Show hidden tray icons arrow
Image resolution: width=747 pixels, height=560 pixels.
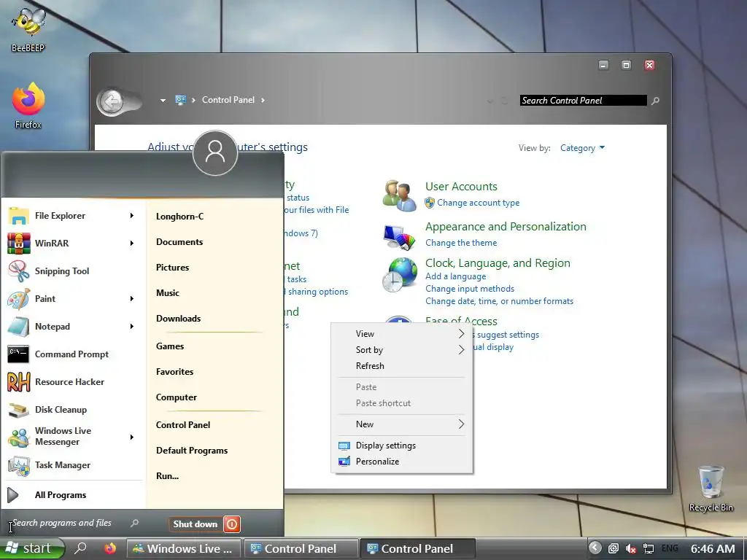(595, 548)
